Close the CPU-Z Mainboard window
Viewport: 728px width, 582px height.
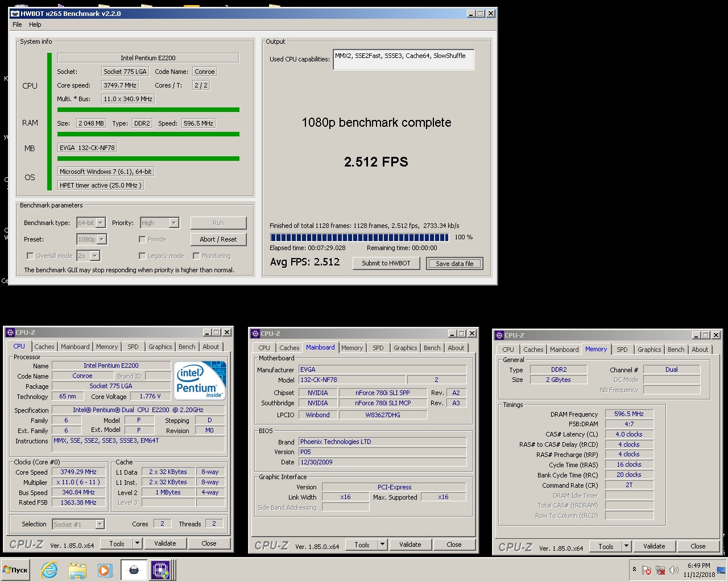[x=472, y=334]
